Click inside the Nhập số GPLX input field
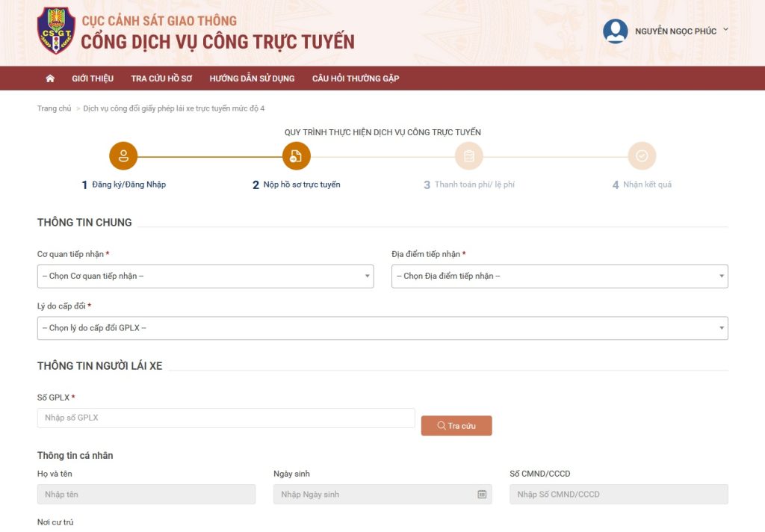Screen dimensions: 765x532 224,418
